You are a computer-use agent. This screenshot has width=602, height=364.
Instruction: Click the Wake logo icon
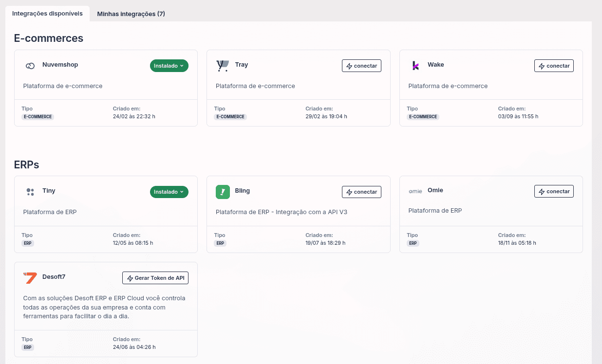[415, 66]
